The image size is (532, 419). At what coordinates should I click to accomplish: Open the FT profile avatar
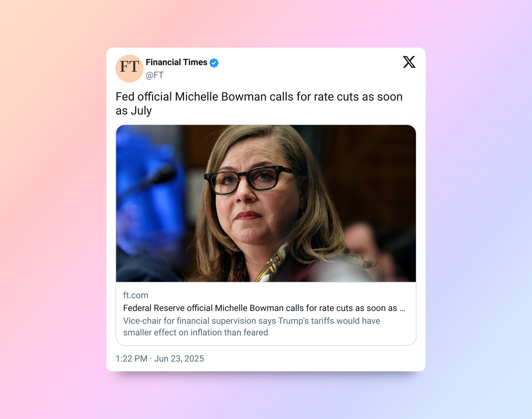(x=130, y=69)
